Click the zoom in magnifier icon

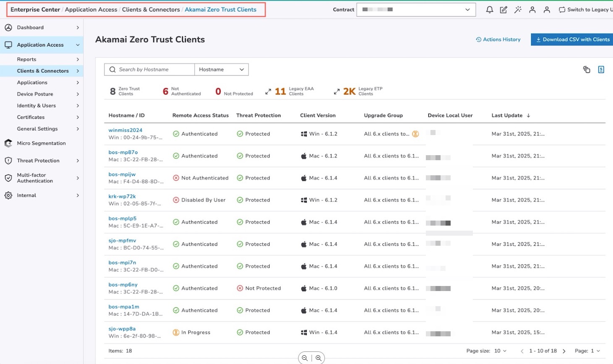(x=318, y=358)
